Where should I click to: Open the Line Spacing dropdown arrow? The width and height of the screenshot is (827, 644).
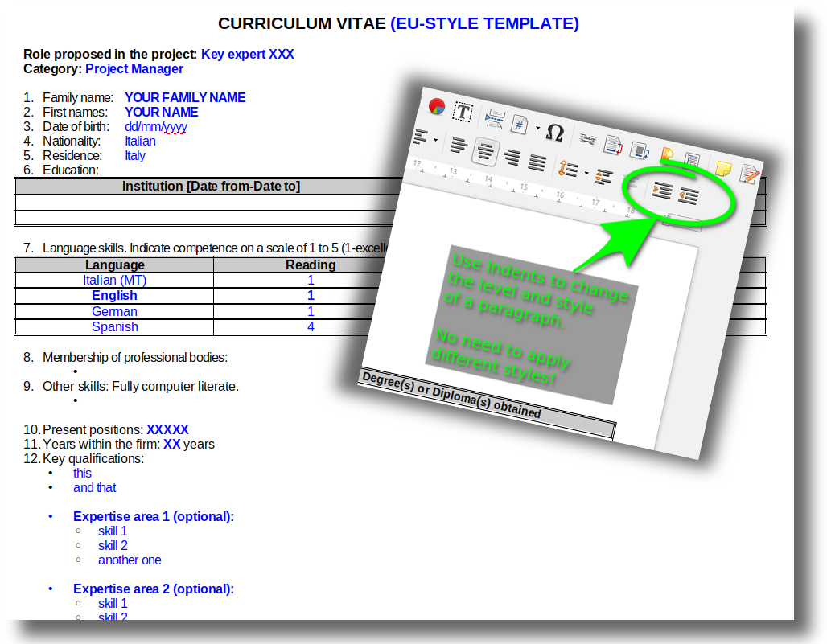586,173
